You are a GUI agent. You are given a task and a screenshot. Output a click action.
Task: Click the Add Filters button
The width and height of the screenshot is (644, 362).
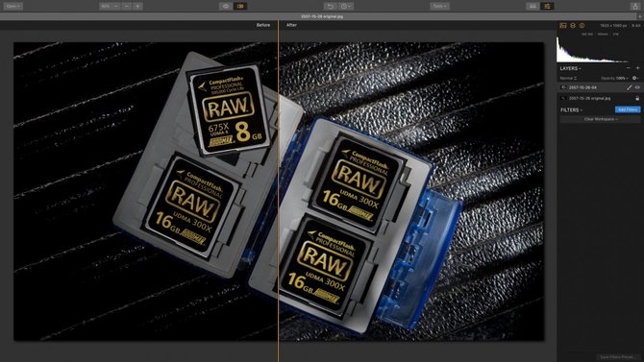pyautogui.click(x=628, y=109)
